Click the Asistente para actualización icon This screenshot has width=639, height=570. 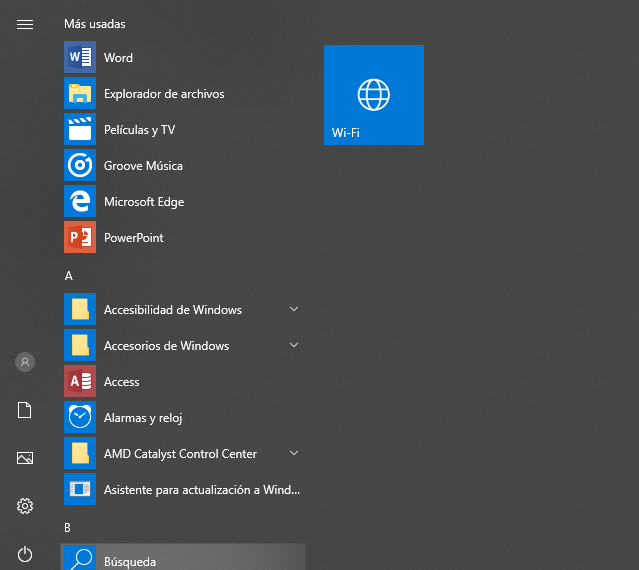coord(80,489)
